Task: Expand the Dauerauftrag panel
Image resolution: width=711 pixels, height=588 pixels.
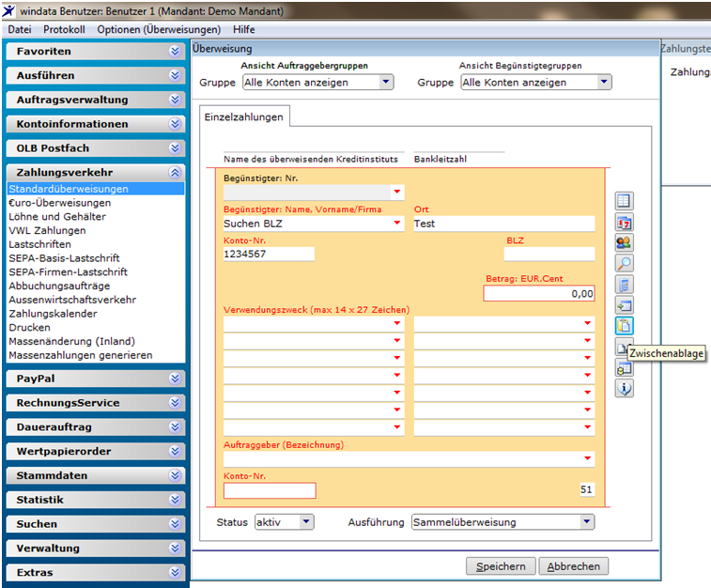Action: 175,427
